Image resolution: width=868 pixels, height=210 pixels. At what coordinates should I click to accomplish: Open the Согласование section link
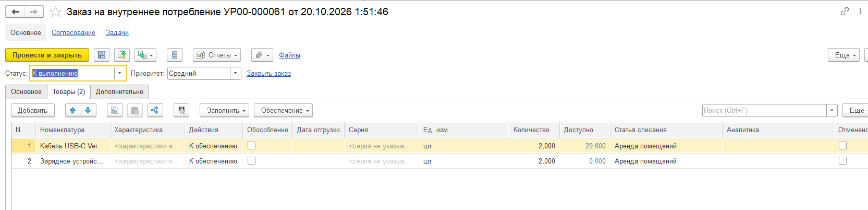[x=74, y=32]
